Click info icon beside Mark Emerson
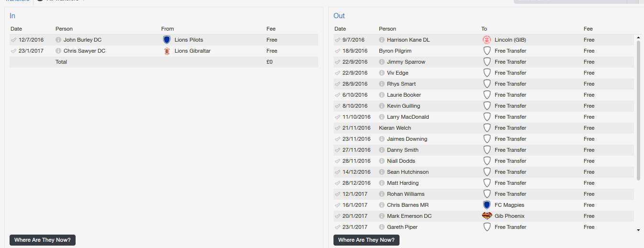This screenshot has height=248, width=644. pyautogui.click(x=382, y=216)
